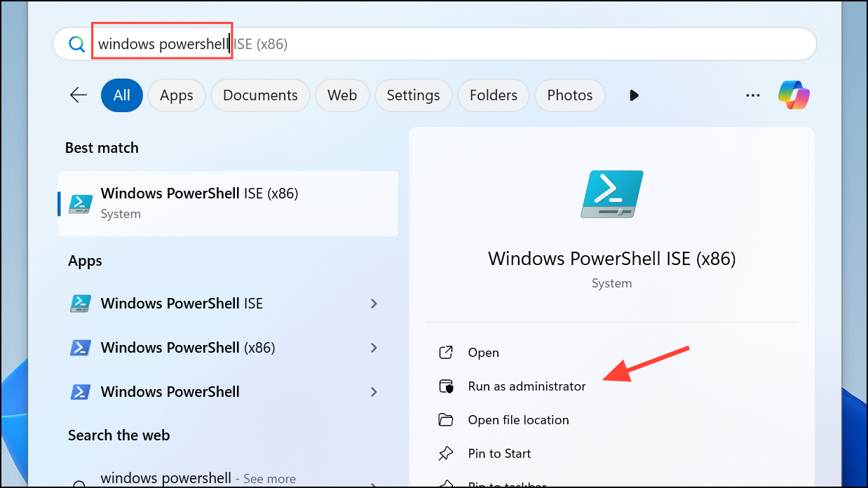Click the Search the web heading
The height and width of the screenshot is (488, 868).
click(x=119, y=435)
